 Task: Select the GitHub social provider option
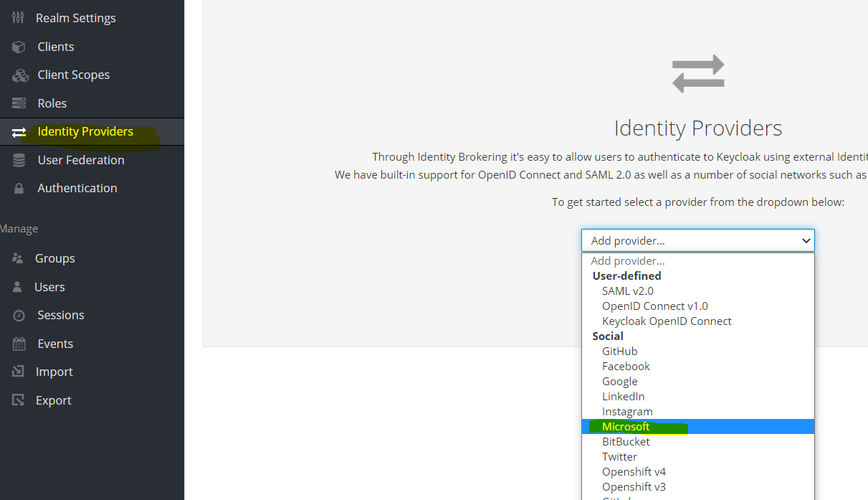tap(619, 351)
